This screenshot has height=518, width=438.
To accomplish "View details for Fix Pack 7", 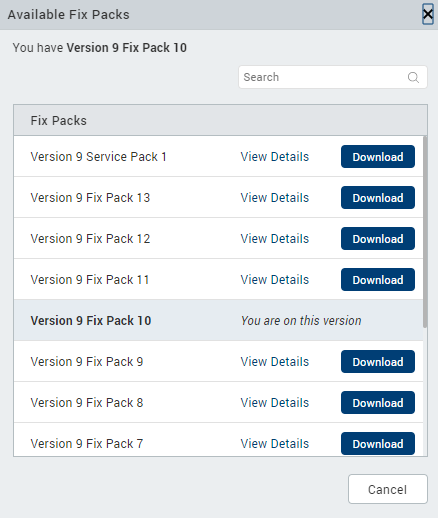I will pos(275,444).
